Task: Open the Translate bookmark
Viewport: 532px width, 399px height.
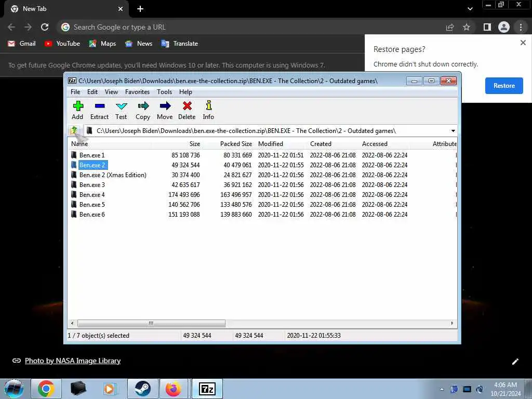Action: [180, 44]
